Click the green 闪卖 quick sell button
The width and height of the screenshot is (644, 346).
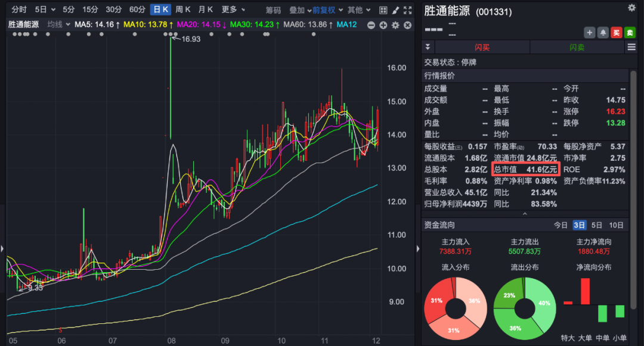pyautogui.click(x=577, y=47)
